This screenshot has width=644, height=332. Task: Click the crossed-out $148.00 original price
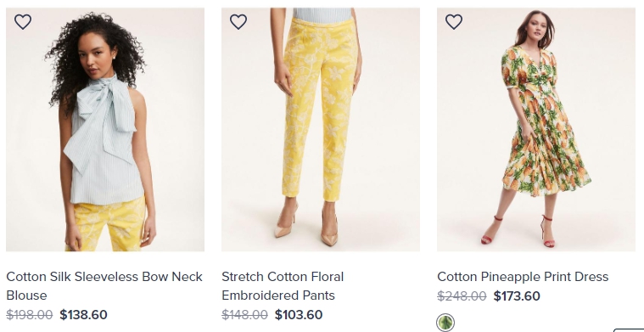tap(244, 315)
